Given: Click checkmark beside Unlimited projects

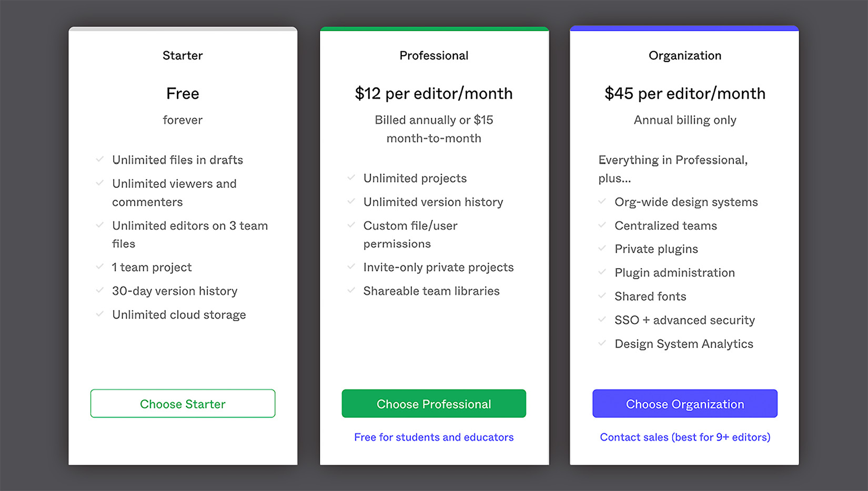Looking at the screenshot, I should point(351,178).
